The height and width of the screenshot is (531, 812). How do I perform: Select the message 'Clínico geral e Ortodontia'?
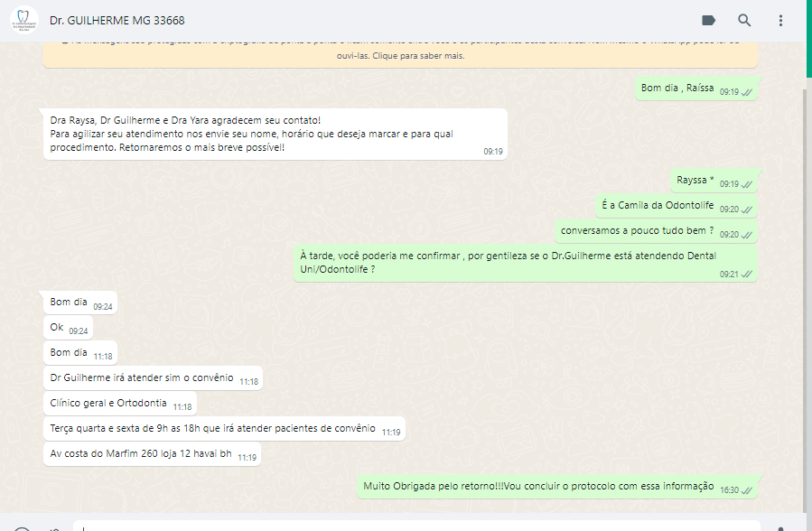(x=120, y=404)
